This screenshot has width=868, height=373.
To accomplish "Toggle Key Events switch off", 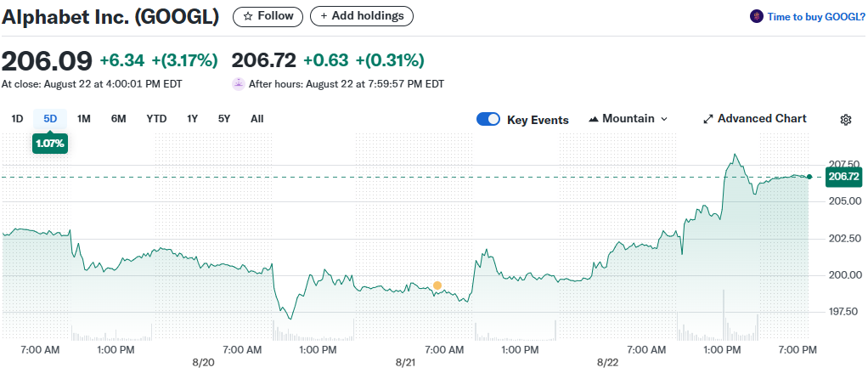I will [488, 120].
